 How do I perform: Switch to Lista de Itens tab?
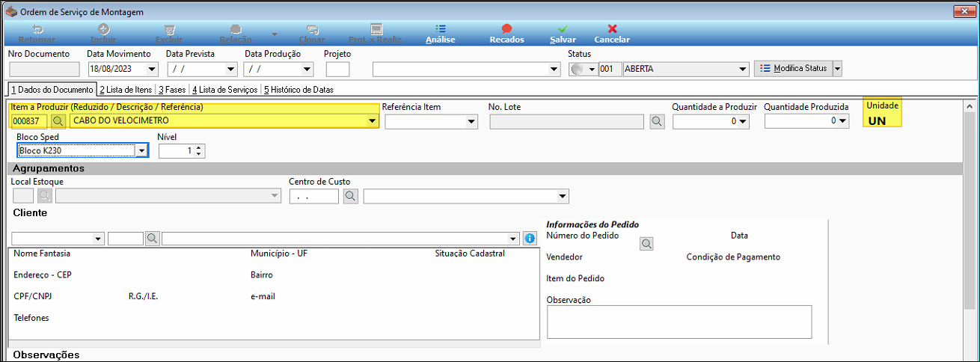click(126, 89)
